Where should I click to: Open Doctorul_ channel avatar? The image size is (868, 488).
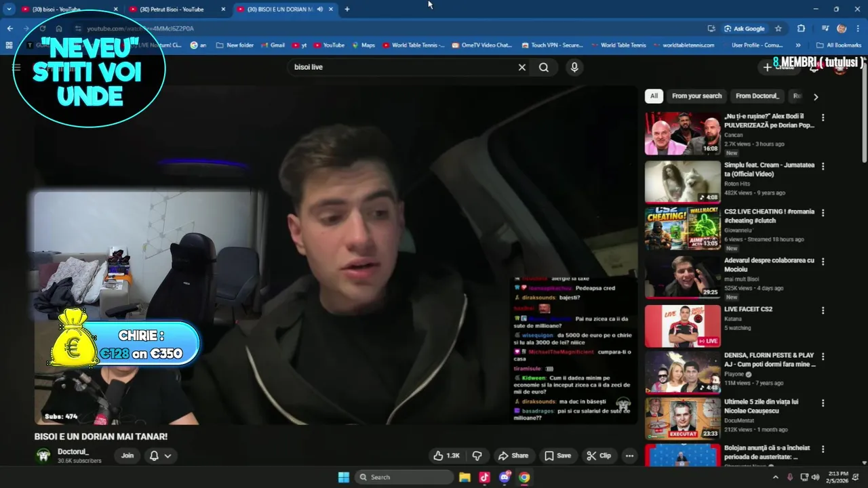43,455
